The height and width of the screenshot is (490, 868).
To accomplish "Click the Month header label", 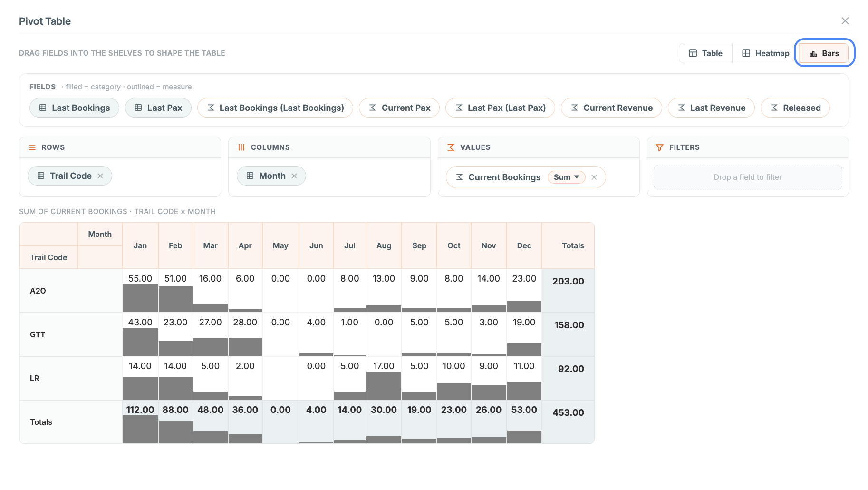I will pos(100,234).
